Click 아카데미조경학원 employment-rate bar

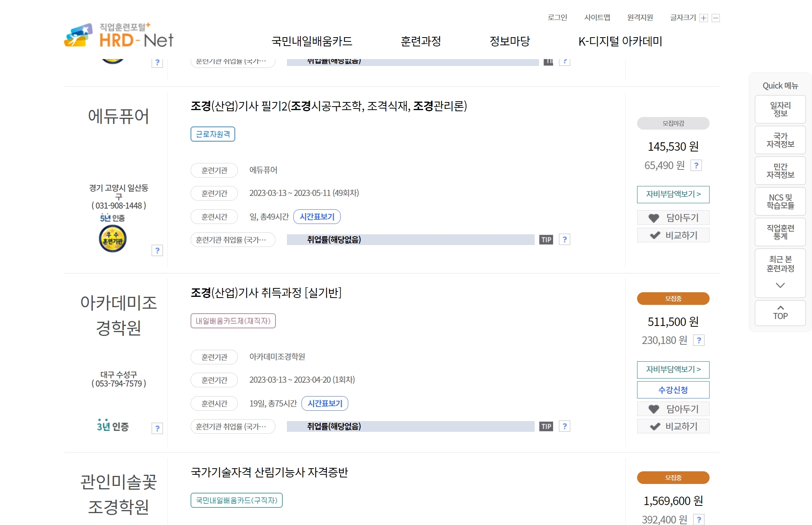click(x=410, y=426)
